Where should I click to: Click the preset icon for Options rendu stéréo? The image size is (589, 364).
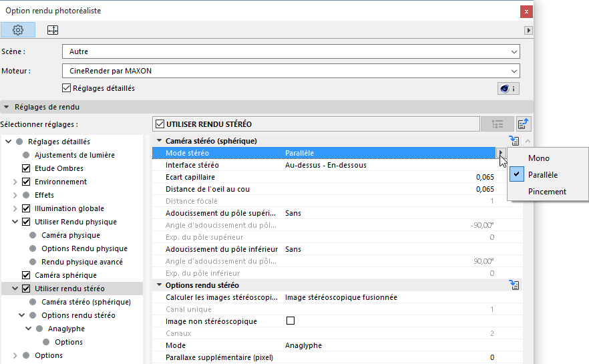click(514, 285)
